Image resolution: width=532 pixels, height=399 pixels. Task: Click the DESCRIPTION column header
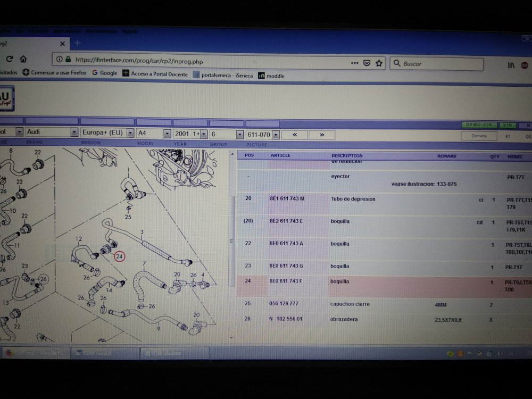(347, 156)
